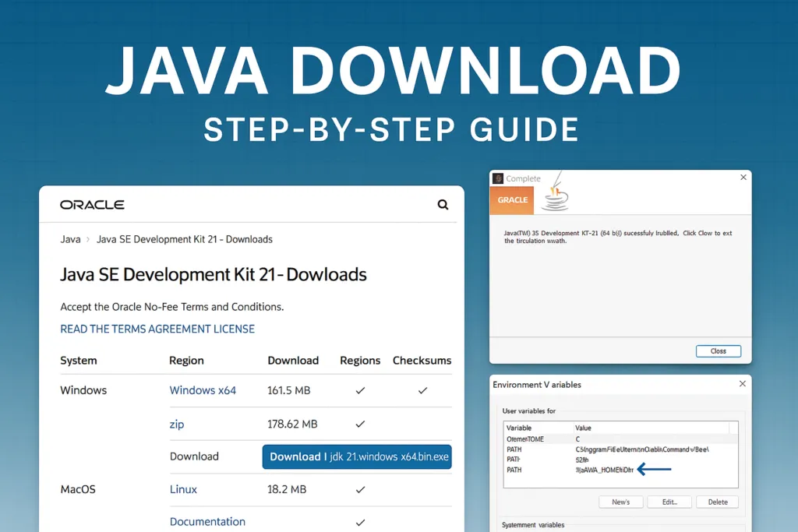Open Java SE Development Kit 21 breadcrumb
This screenshot has height=532, width=798.
[185, 239]
